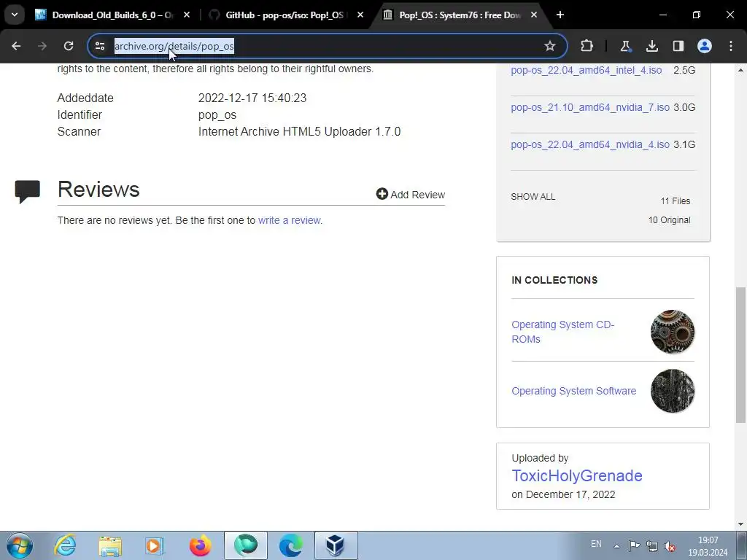Viewport: 747px width, 560px height.
Task: Close the Download_Old_Builds_6_0 tab
Action: pos(187,15)
